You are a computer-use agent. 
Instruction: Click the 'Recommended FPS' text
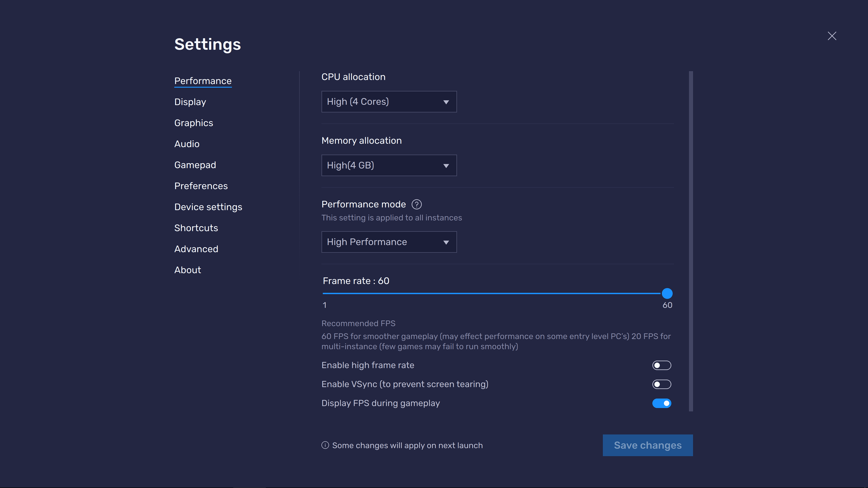(358, 323)
